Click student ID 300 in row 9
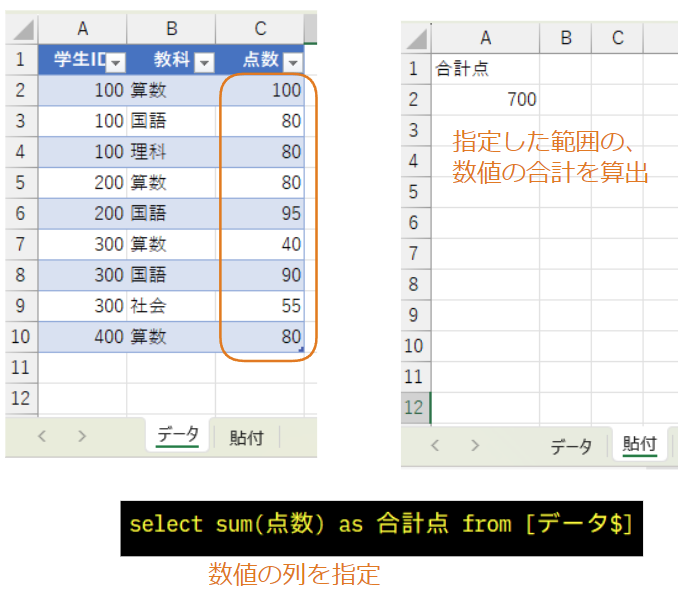Screen dimensions: 678x598 click(83, 306)
